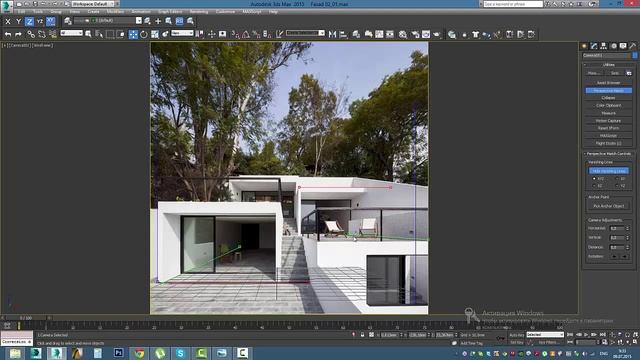
Task: Click the Reset XForm utility button
Action: (x=609, y=128)
